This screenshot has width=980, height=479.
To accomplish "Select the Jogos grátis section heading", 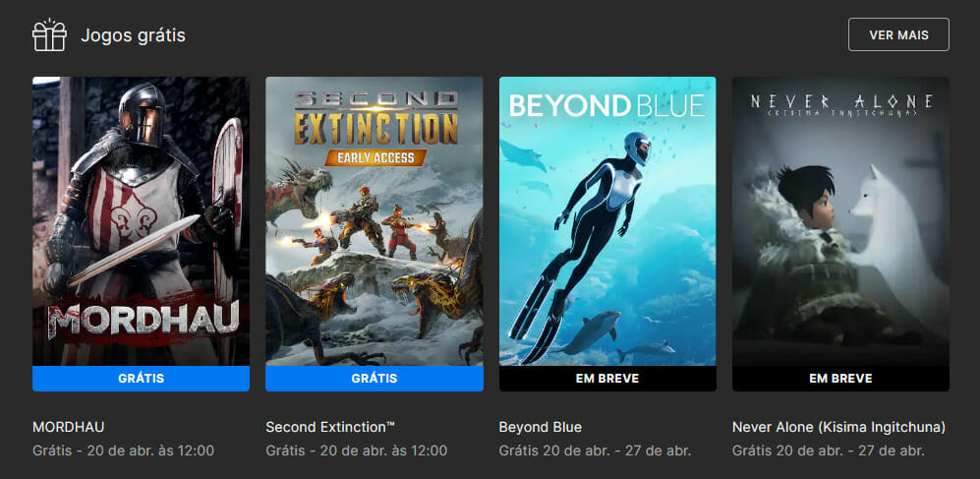I will (133, 35).
